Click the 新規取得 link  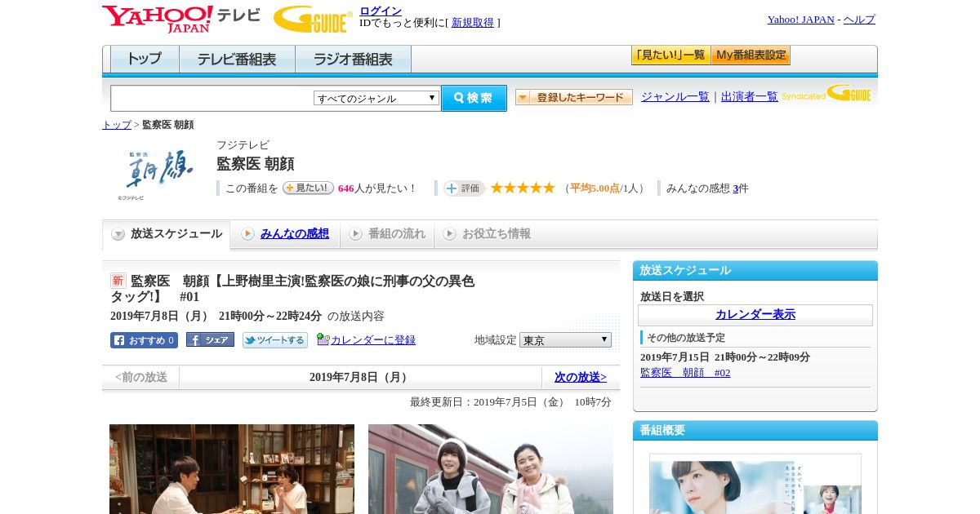click(473, 23)
